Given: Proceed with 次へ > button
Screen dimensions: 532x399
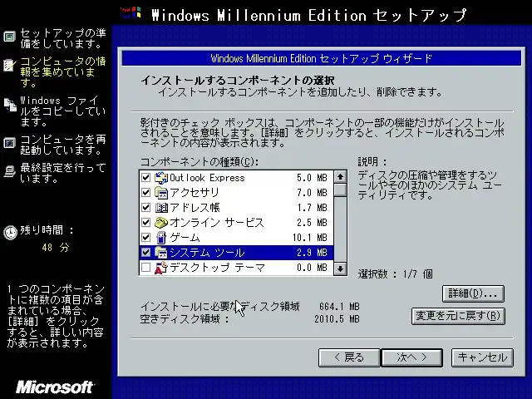Looking at the screenshot, I should (412, 357).
